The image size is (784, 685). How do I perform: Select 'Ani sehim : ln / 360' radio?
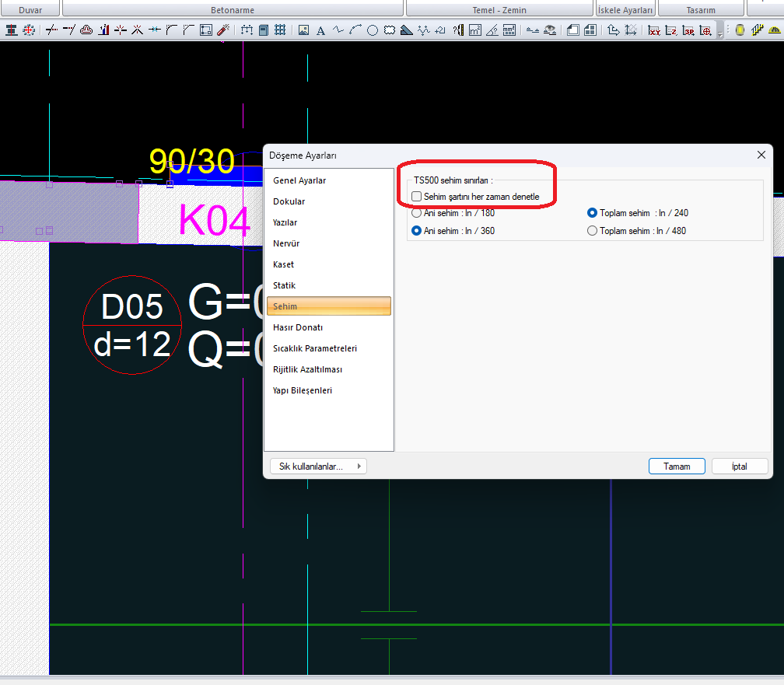pos(416,231)
